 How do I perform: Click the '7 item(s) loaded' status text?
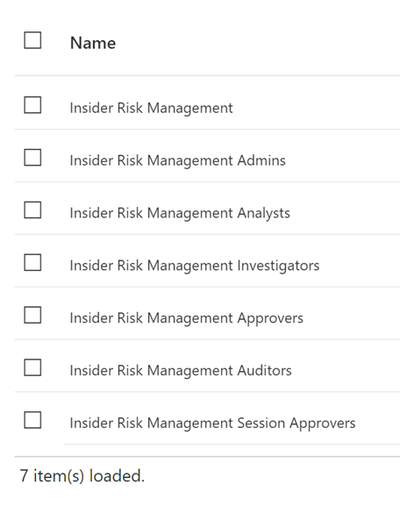point(82,476)
